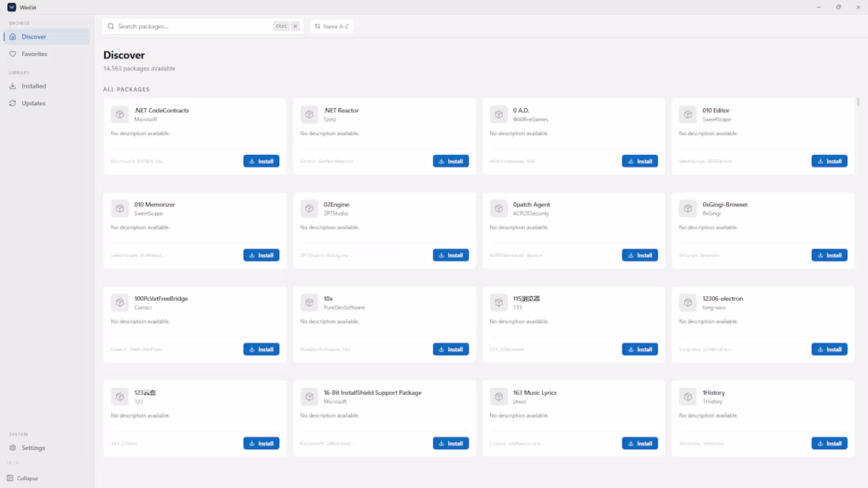Install 100PcVatFreeBridge package
The width and height of the screenshot is (868, 488).
coord(261,350)
